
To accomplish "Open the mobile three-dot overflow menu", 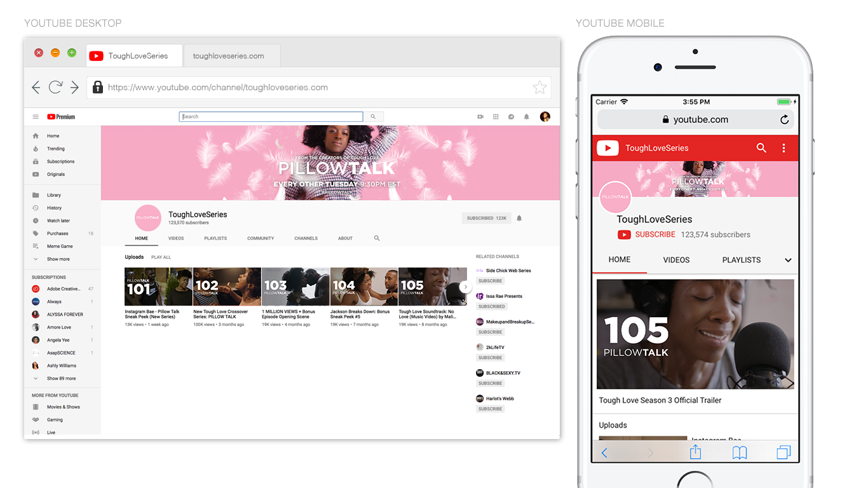I will (783, 148).
